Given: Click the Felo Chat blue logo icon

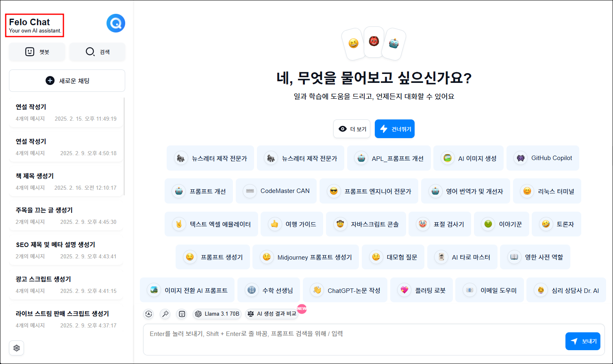Looking at the screenshot, I should click(x=115, y=23).
